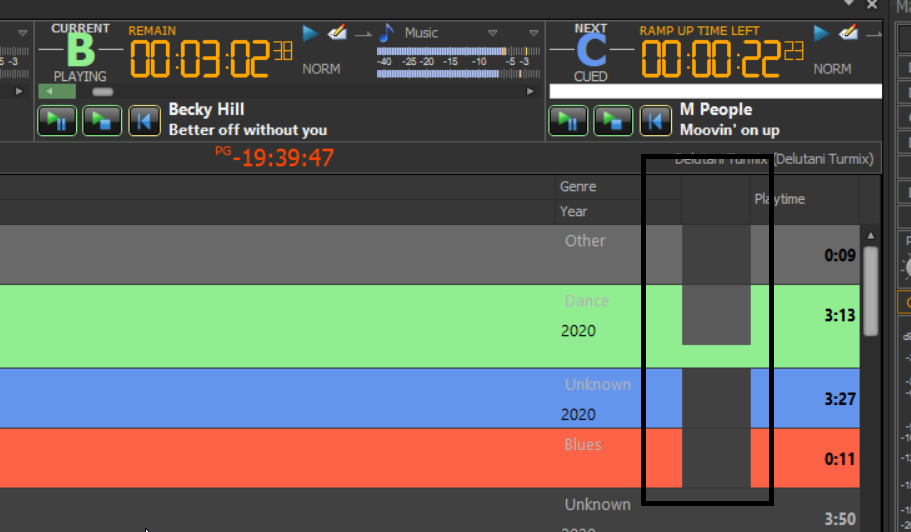Click player C white progress bar
The image size is (911, 532).
(715, 91)
